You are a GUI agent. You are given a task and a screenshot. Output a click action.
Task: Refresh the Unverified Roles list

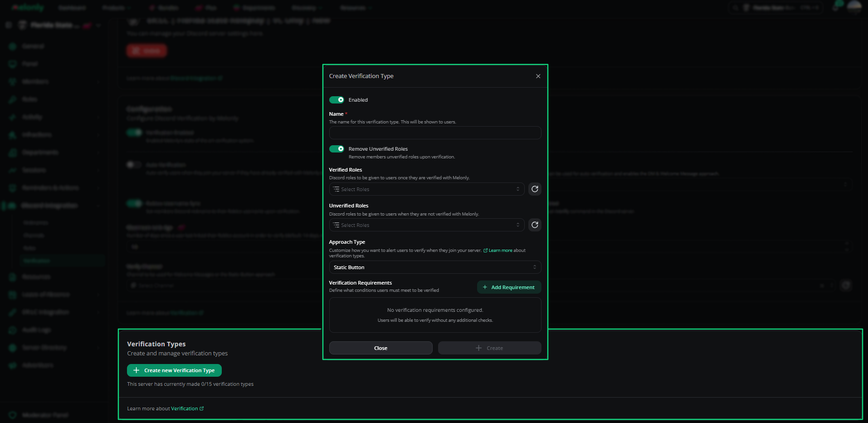pyautogui.click(x=535, y=225)
